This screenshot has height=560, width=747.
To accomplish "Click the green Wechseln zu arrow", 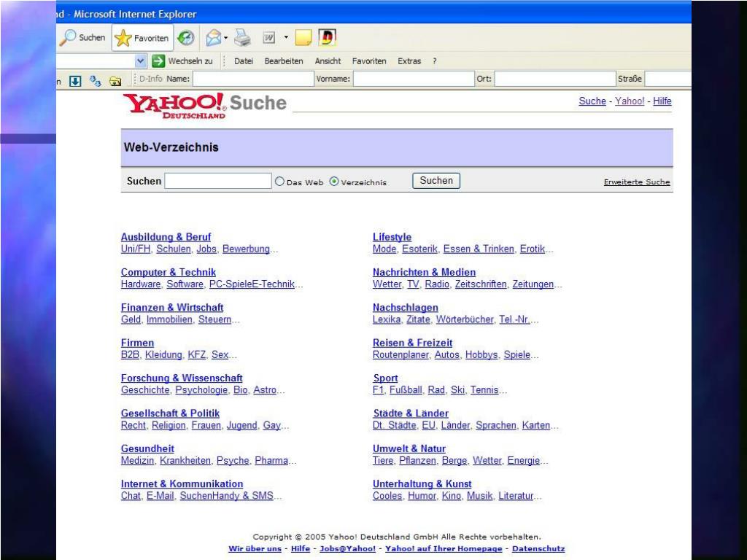I will click(x=158, y=61).
